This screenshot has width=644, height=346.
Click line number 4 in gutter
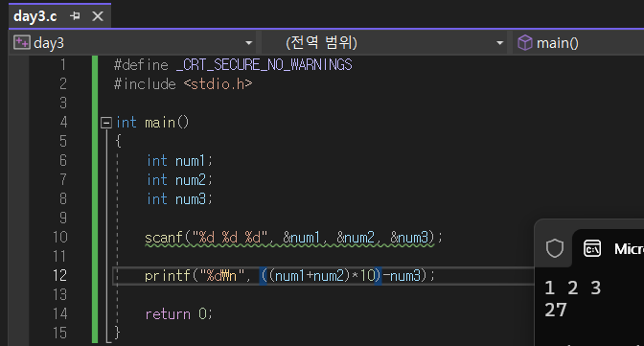(x=63, y=122)
